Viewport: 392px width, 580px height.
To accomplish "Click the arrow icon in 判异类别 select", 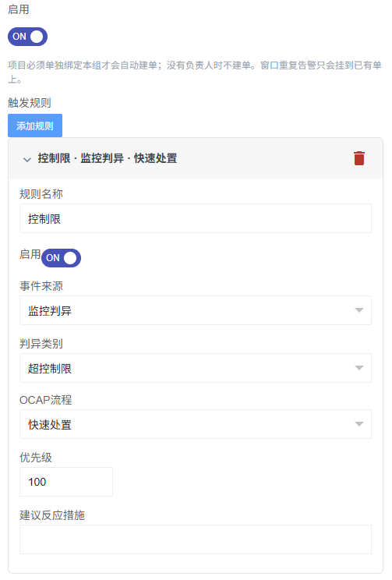I will coord(358,368).
